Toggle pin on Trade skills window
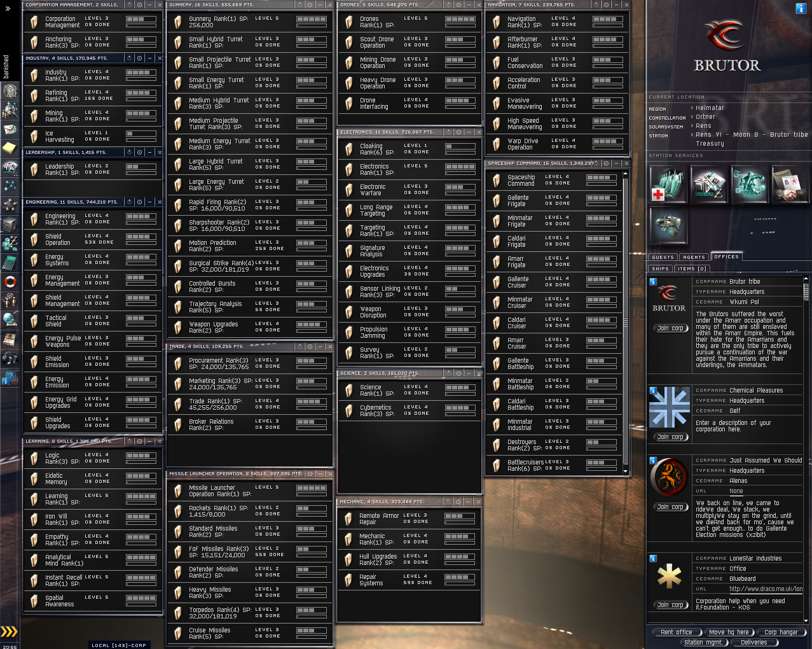The image size is (812, 649). click(x=310, y=347)
